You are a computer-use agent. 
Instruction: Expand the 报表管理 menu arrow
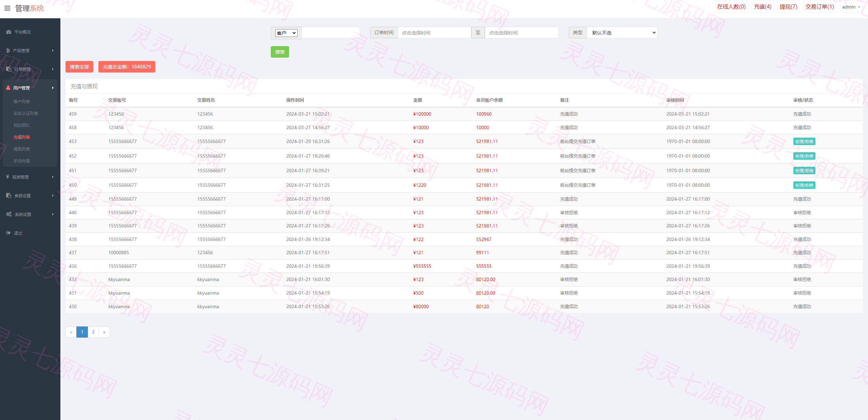click(x=53, y=177)
